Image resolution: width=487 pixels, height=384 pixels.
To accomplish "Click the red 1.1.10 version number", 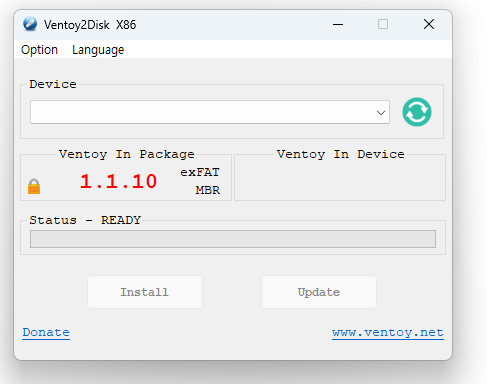I will (x=118, y=181).
